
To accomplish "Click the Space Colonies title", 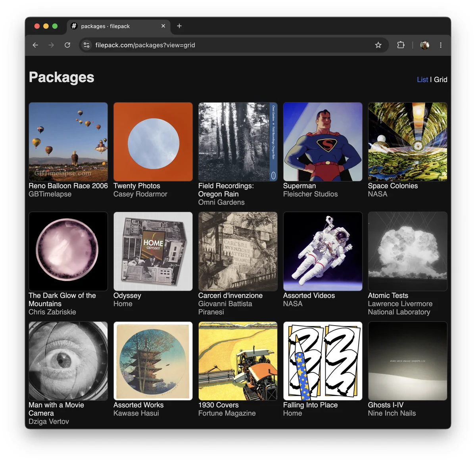I will (393, 186).
